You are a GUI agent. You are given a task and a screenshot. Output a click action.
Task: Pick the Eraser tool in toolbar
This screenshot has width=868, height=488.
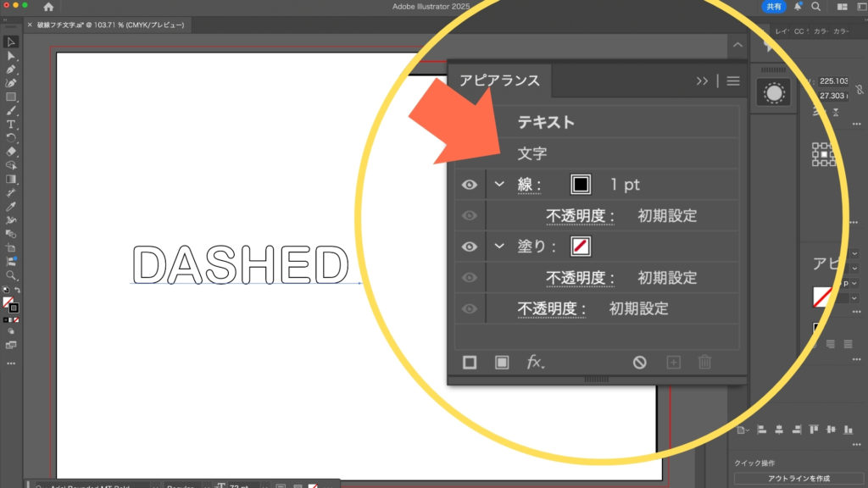coord(11,152)
